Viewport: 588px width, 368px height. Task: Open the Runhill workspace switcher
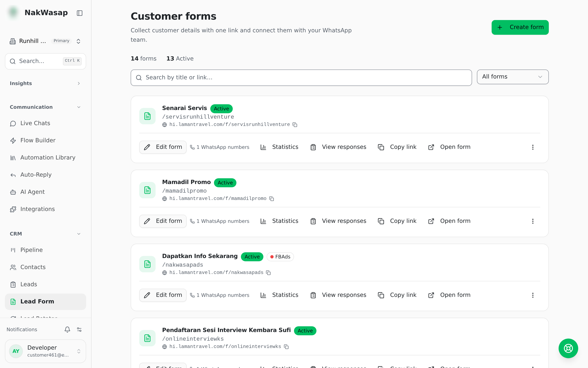46,41
